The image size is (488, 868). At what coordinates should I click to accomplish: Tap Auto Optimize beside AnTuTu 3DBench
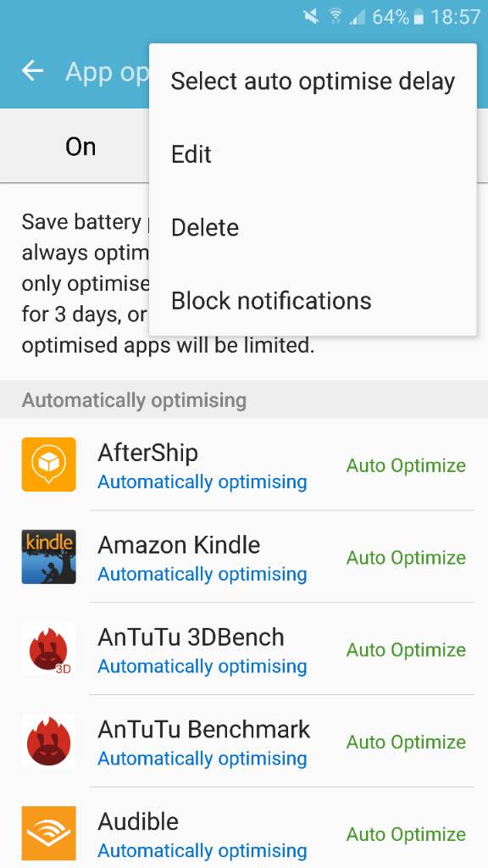[406, 650]
